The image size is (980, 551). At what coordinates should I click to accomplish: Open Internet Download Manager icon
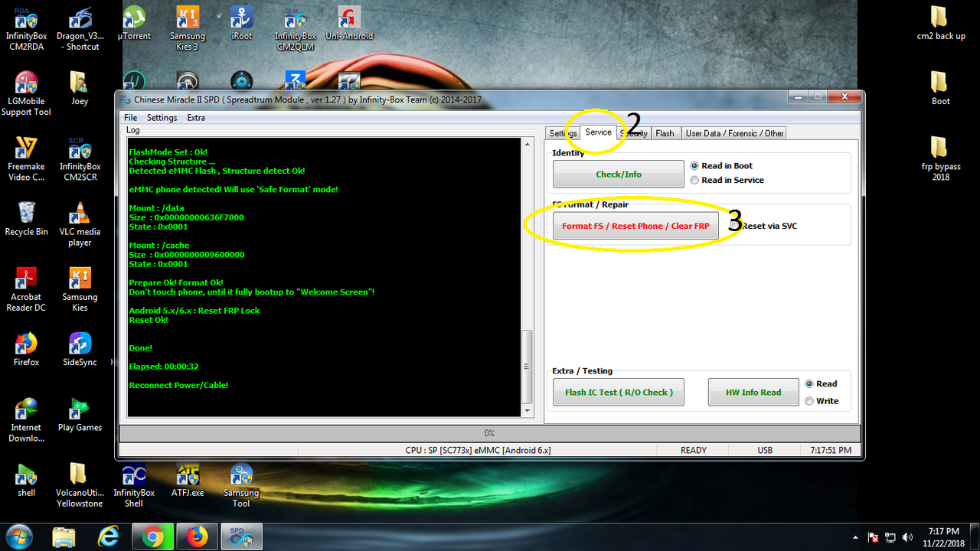pos(26,420)
